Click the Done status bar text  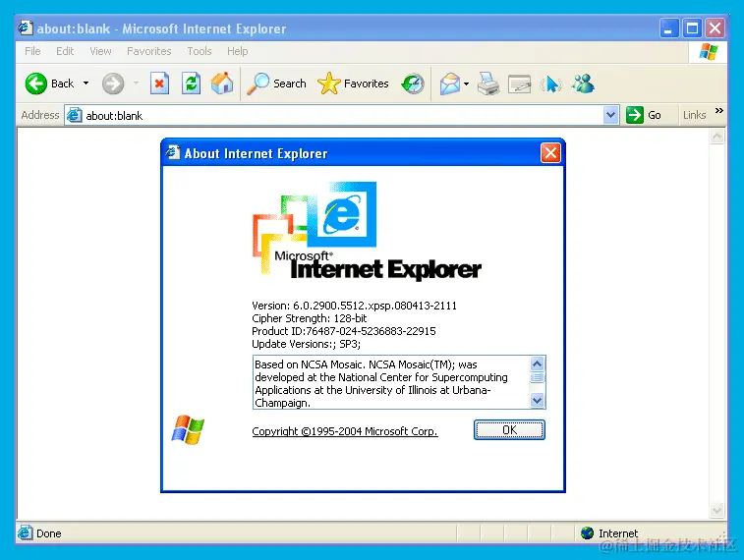pos(49,533)
